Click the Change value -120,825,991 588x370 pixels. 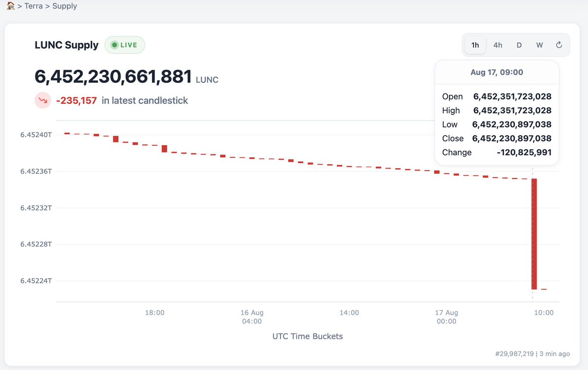click(x=524, y=152)
